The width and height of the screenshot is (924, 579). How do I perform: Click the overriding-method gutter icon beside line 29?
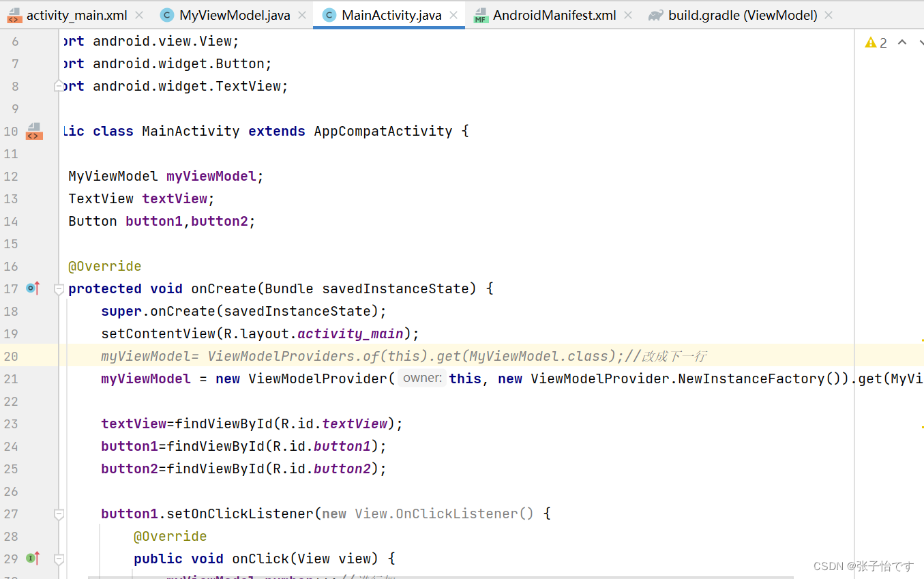(x=32, y=558)
